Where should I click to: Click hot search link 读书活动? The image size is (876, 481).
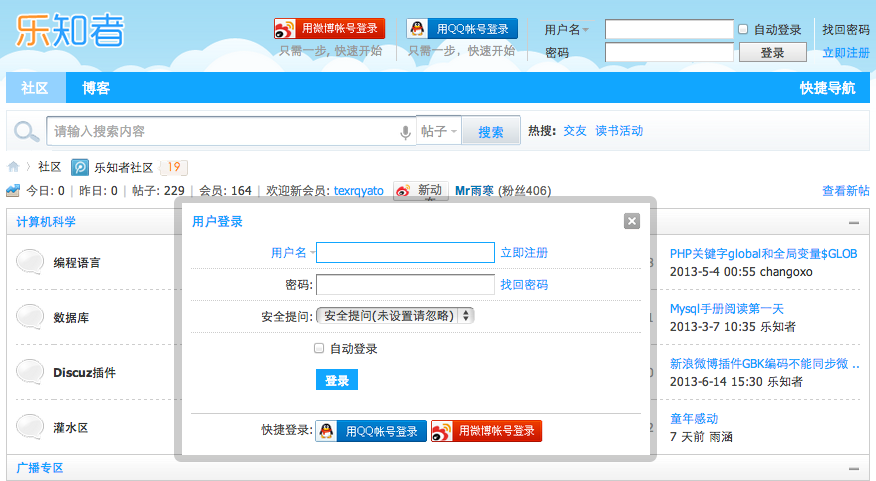[619, 131]
